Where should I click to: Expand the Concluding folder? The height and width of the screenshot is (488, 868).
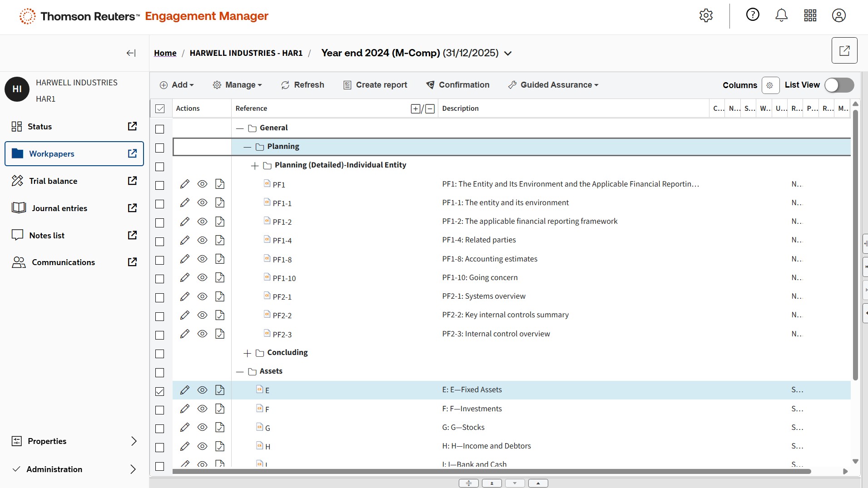[247, 353]
